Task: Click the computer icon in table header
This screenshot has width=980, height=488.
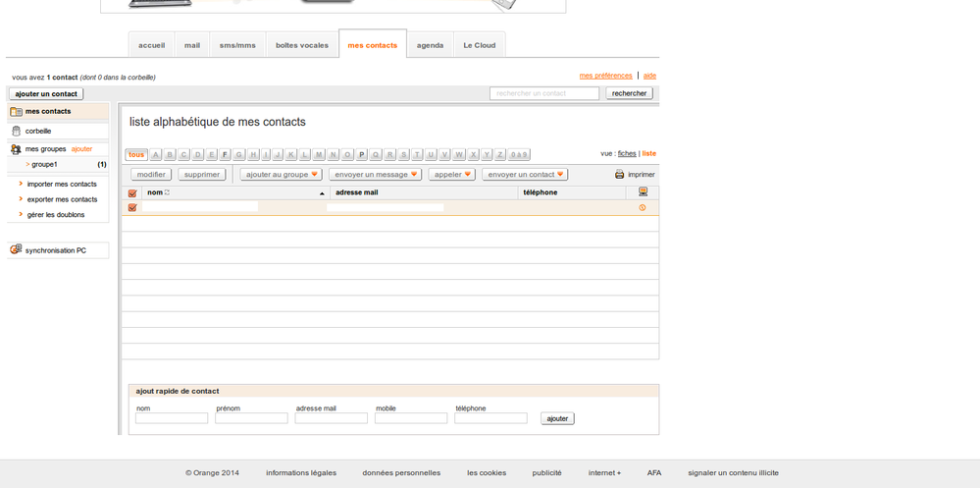Action: tap(643, 192)
